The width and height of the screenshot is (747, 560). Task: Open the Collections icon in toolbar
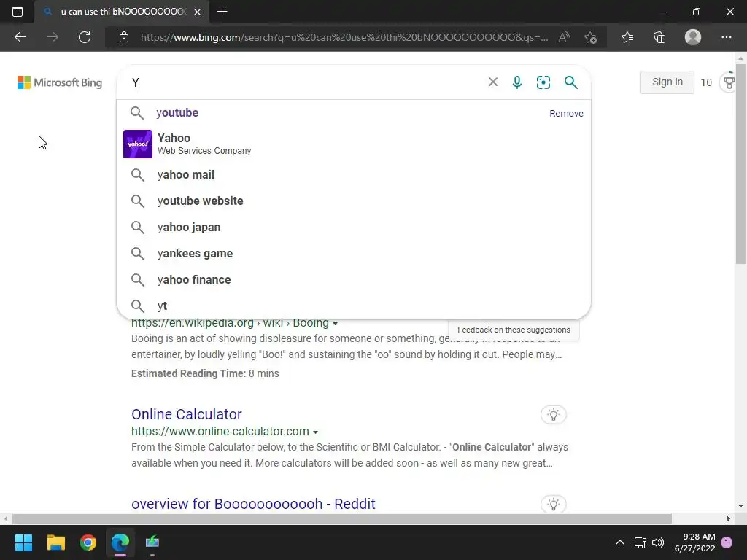pos(659,37)
